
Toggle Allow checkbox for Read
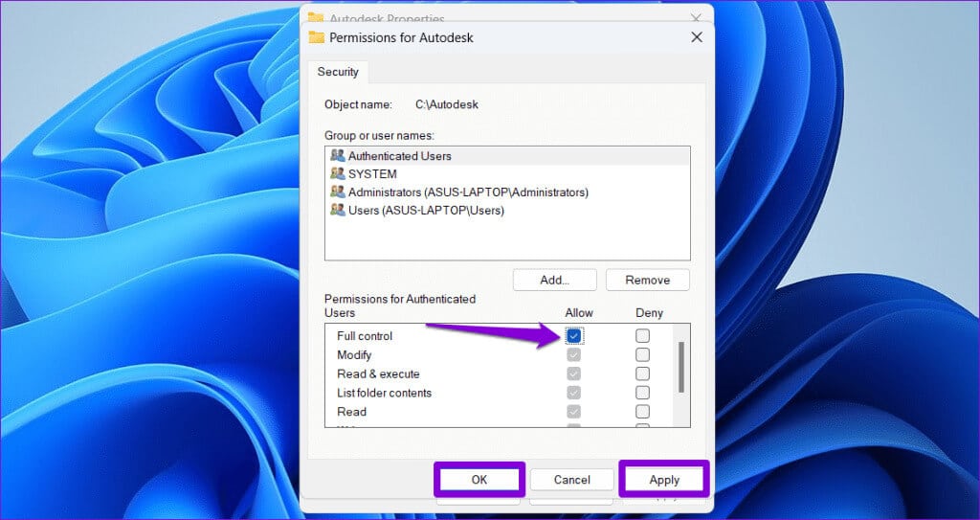574,412
